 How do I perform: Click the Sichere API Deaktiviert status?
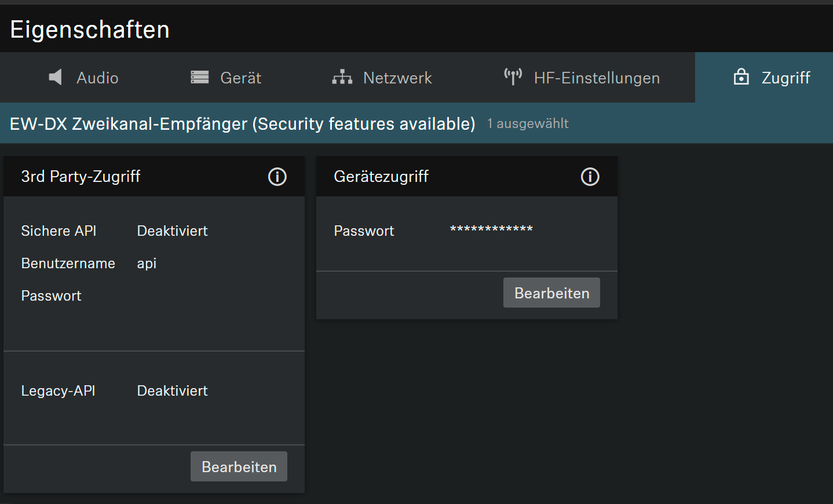click(172, 231)
